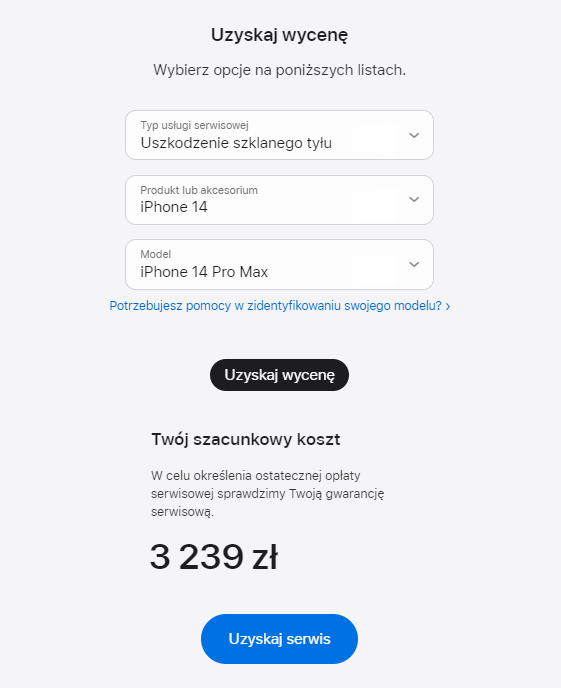
Task: Click the blue Uzyskaj serwis button
Action: [x=279, y=639]
